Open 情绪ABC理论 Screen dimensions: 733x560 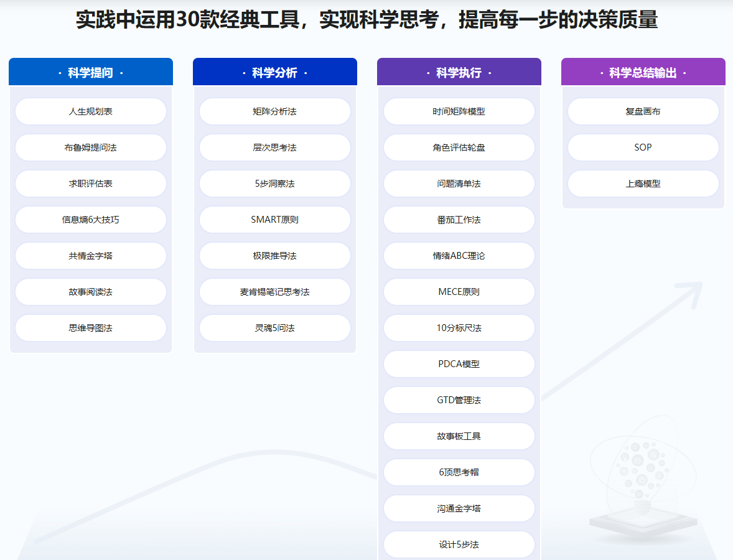click(459, 256)
